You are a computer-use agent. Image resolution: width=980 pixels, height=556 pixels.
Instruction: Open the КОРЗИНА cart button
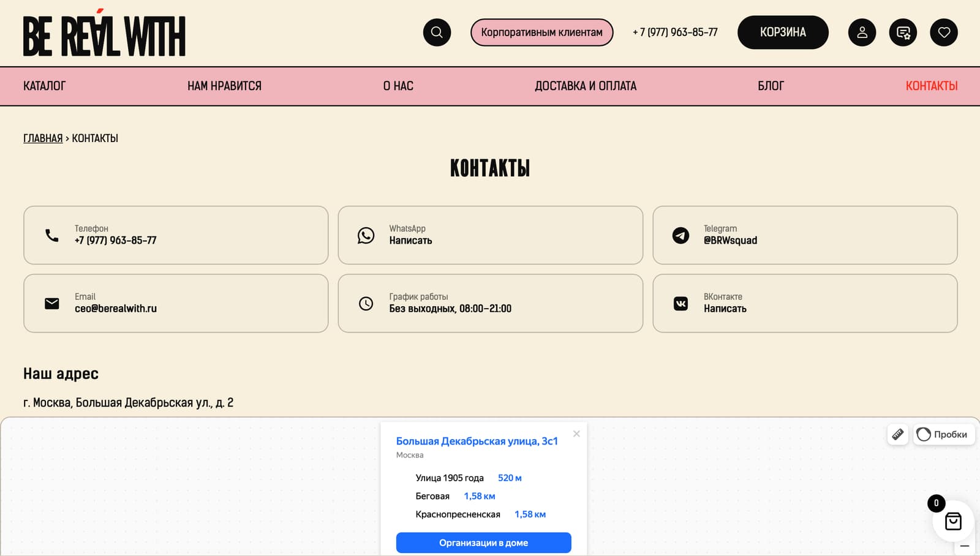click(x=783, y=32)
